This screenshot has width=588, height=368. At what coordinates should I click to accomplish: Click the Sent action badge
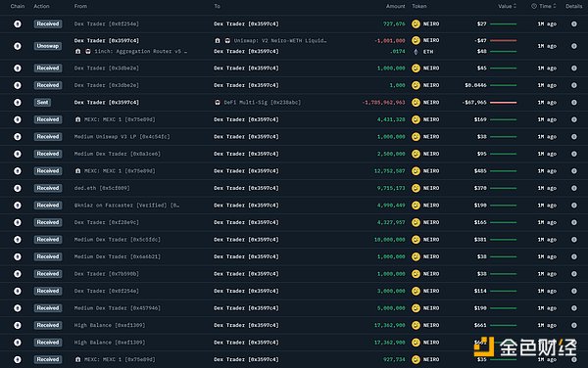pos(42,102)
